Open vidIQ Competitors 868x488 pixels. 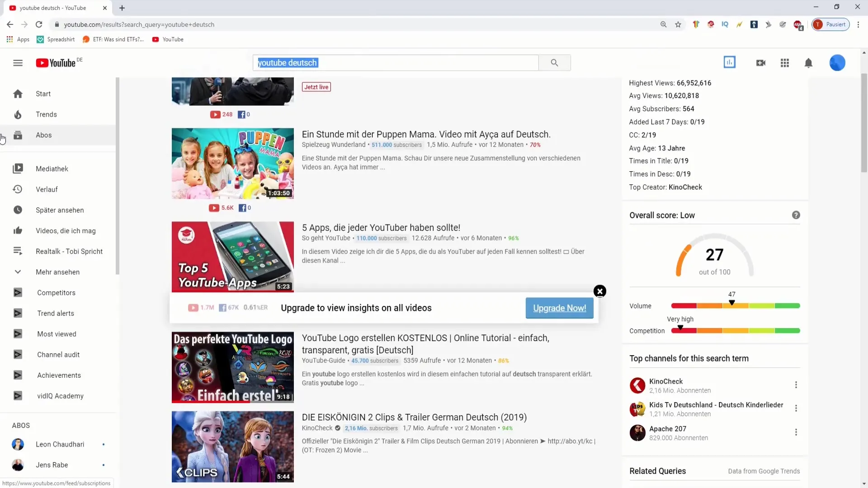58,293
